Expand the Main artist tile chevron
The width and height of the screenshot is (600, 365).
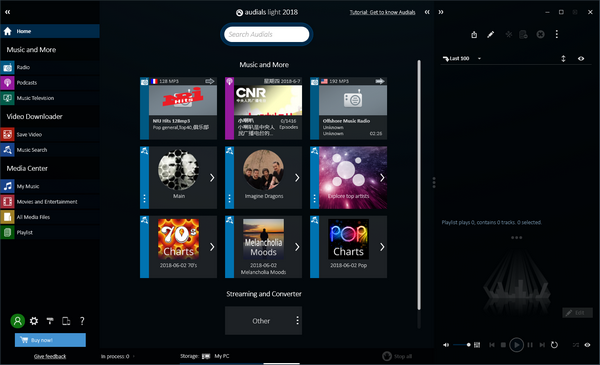(212, 178)
